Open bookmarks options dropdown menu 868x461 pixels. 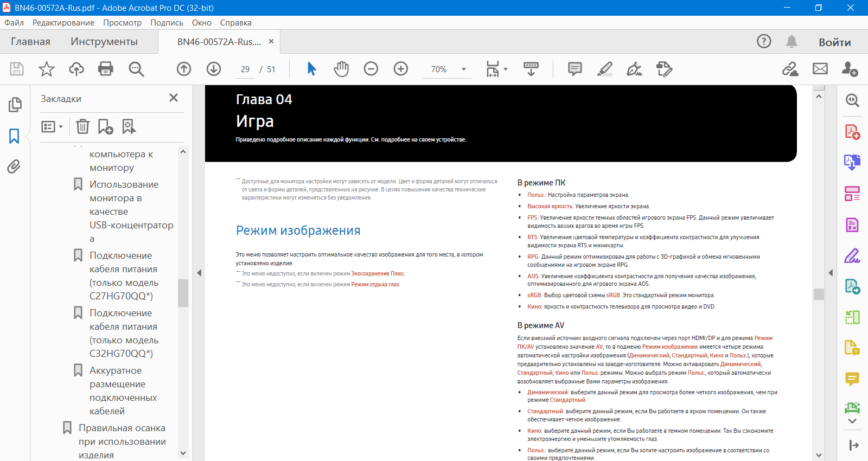tap(53, 126)
